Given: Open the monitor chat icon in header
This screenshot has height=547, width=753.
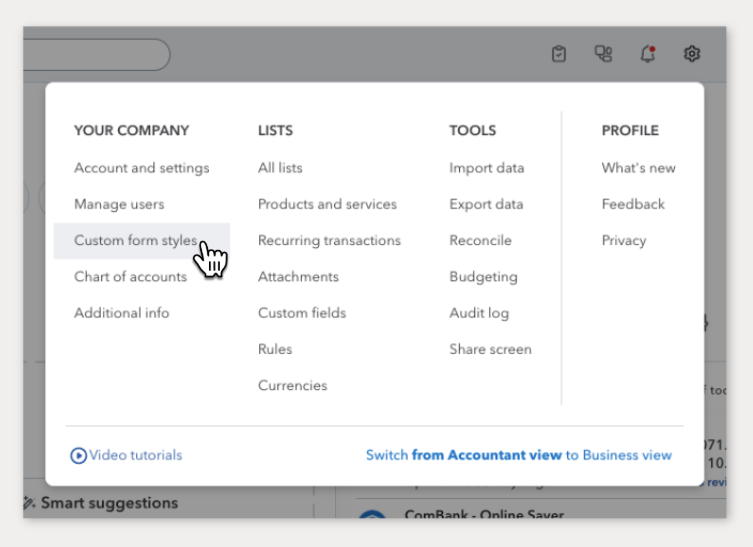Looking at the screenshot, I should click(603, 54).
